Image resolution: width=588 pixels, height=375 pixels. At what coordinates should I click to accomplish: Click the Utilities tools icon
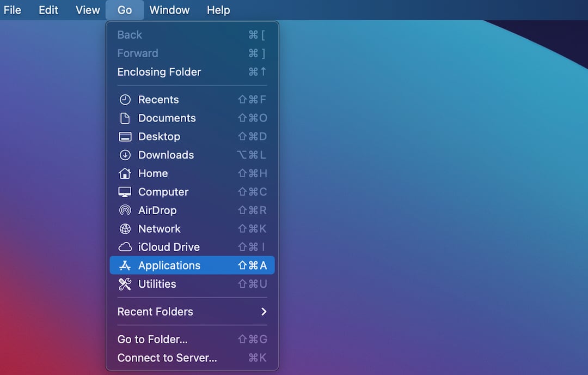click(124, 284)
